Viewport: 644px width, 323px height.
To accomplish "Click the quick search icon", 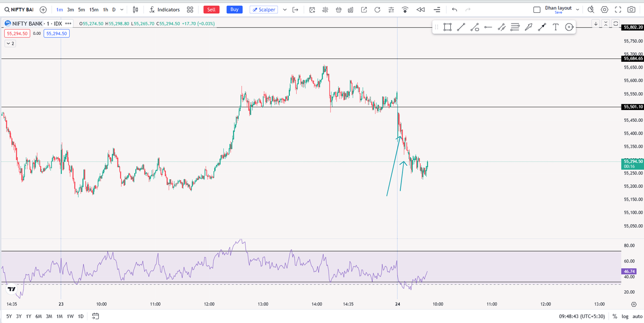I will coord(591,10).
